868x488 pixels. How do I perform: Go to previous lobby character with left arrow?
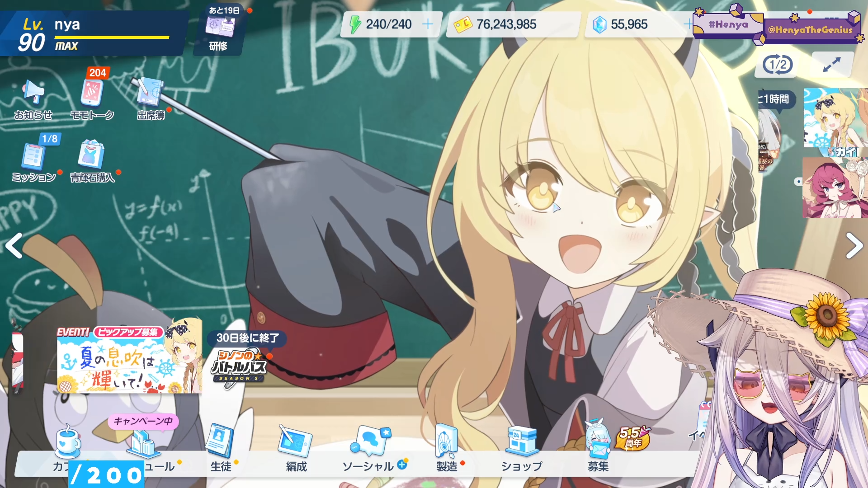(x=14, y=246)
